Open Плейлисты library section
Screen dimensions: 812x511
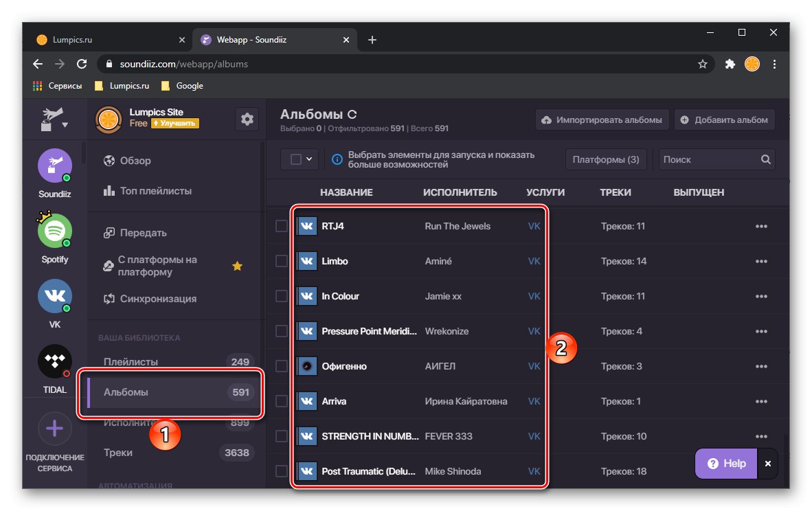176,362
